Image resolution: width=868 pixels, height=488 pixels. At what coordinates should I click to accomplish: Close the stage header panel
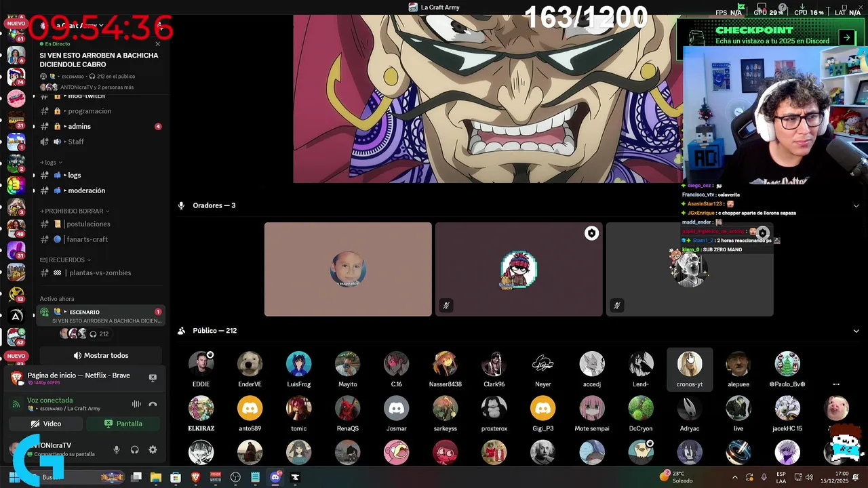(158, 44)
